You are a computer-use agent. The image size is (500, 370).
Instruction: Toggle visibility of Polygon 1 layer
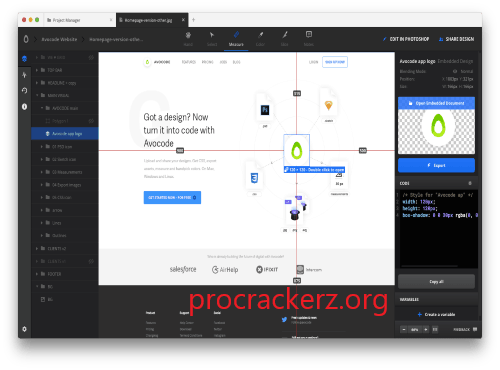(x=91, y=121)
